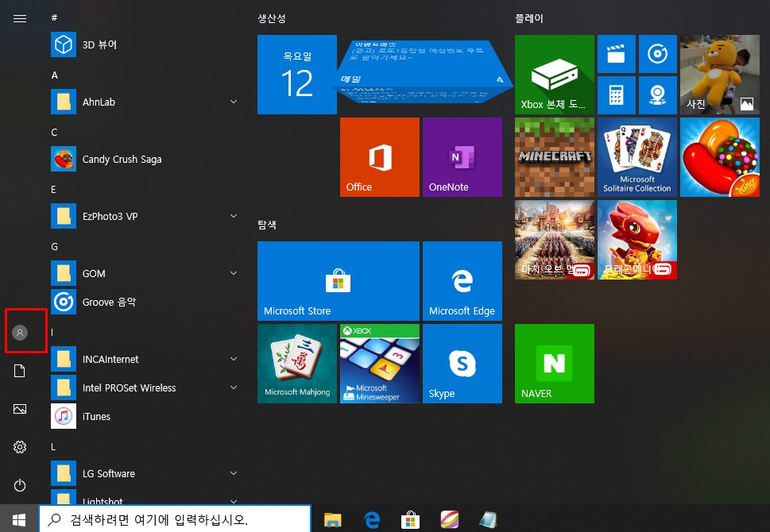The width and height of the screenshot is (770, 532).
Task: Click the 탐색 group title
Action: click(267, 225)
